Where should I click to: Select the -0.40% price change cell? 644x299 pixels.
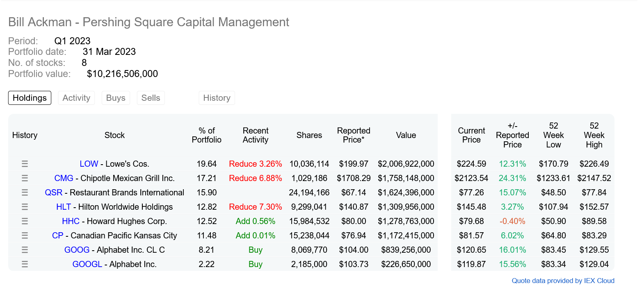(x=512, y=221)
